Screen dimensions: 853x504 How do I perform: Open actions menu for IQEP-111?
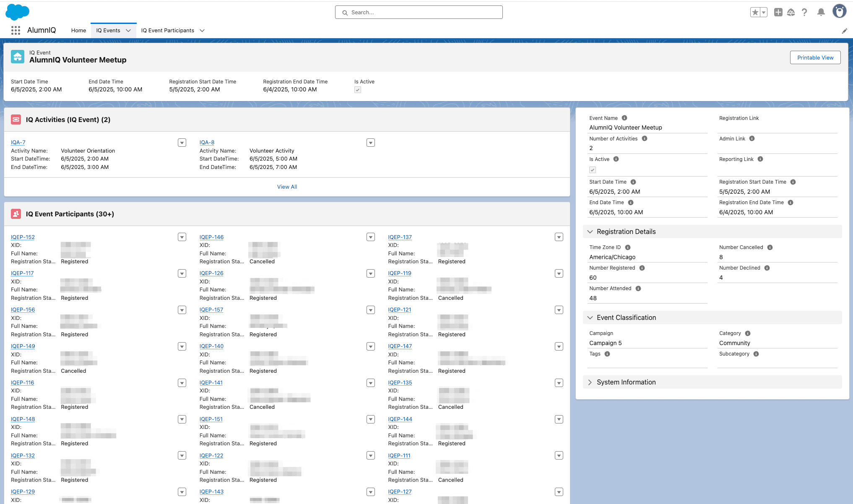point(559,455)
